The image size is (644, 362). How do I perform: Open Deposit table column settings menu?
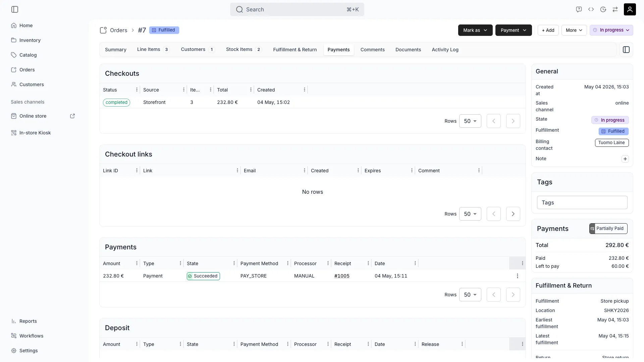click(x=522, y=344)
